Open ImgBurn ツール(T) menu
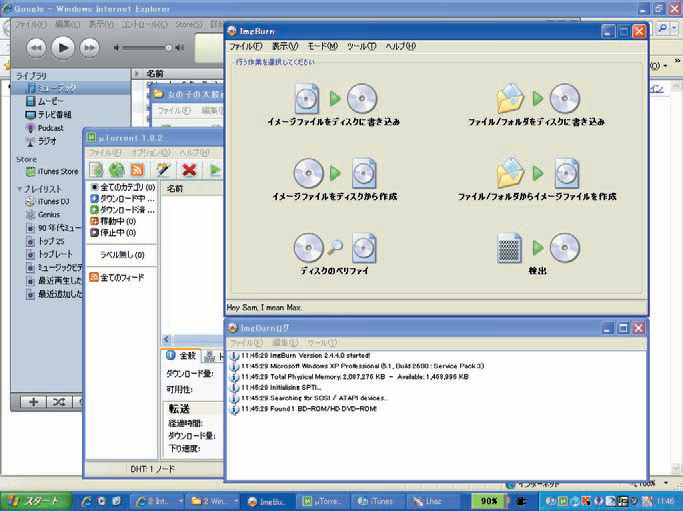This screenshot has height=511, width=683. (x=362, y=46)
